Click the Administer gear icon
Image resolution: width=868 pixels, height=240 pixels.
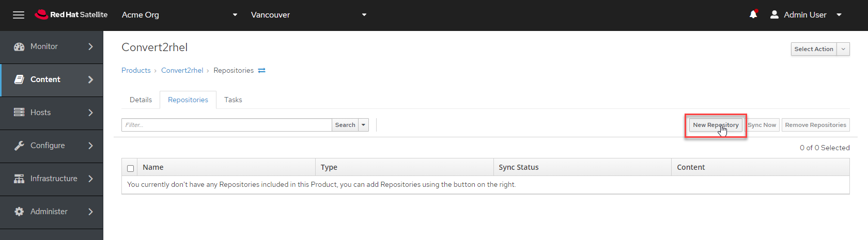point(19,212)
